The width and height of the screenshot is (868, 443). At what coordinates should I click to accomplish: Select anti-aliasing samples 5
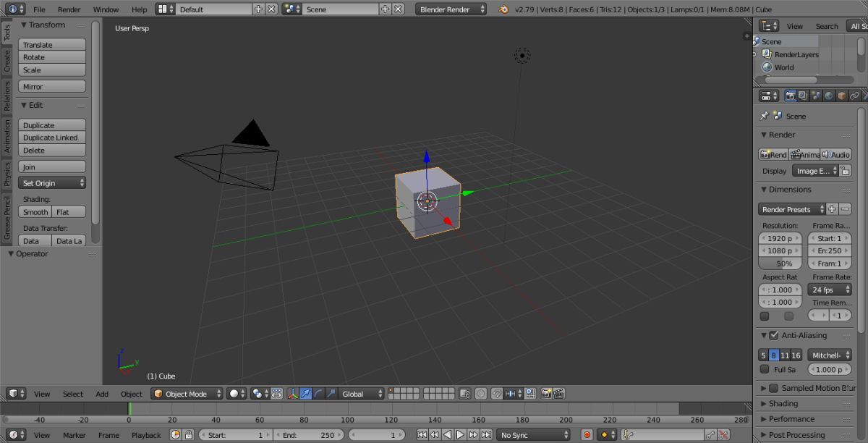coord(763,355)
